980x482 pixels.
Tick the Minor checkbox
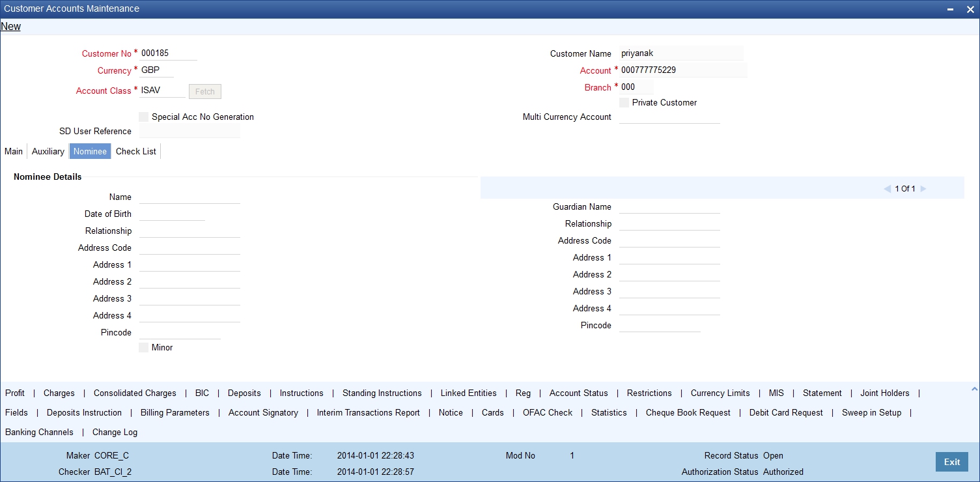(144, 347)
